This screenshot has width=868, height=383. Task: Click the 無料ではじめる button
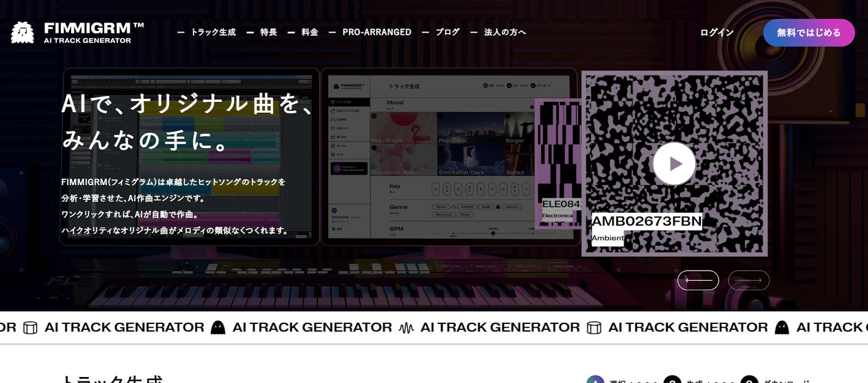[x=809, y=33]
